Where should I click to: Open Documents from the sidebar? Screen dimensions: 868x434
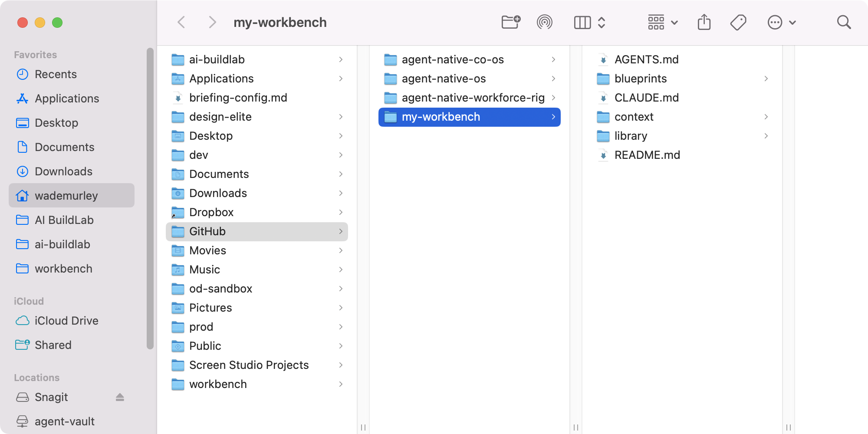72,147
